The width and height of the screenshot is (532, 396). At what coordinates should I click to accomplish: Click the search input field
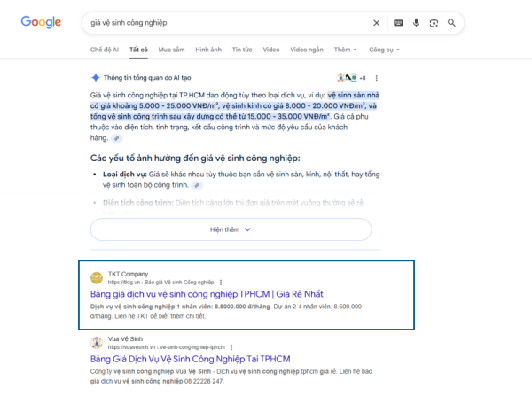(227, 23)
